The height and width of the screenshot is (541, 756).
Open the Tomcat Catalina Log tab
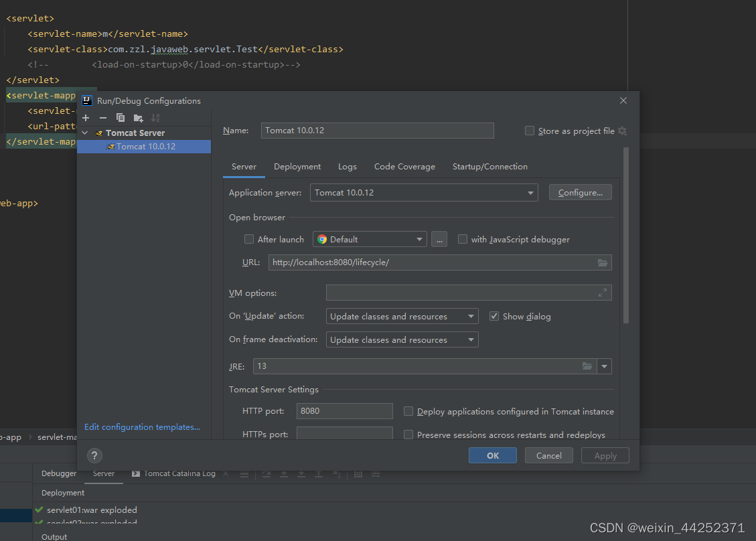pyautogui.click(x=179, y=473)
